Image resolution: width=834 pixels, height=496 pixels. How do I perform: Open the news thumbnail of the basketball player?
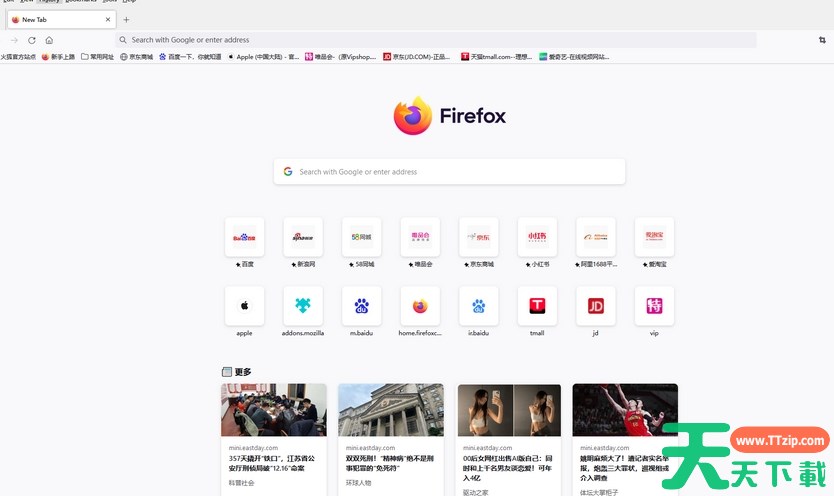pos(625,410)
